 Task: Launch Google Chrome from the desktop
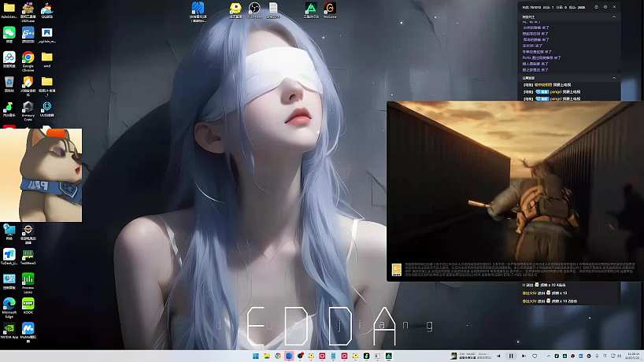click(x=28, y=61)
